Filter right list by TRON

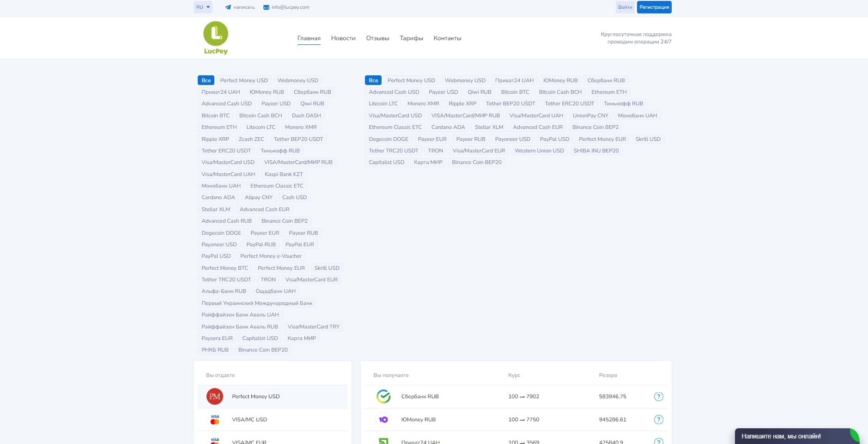coord(435,151)
